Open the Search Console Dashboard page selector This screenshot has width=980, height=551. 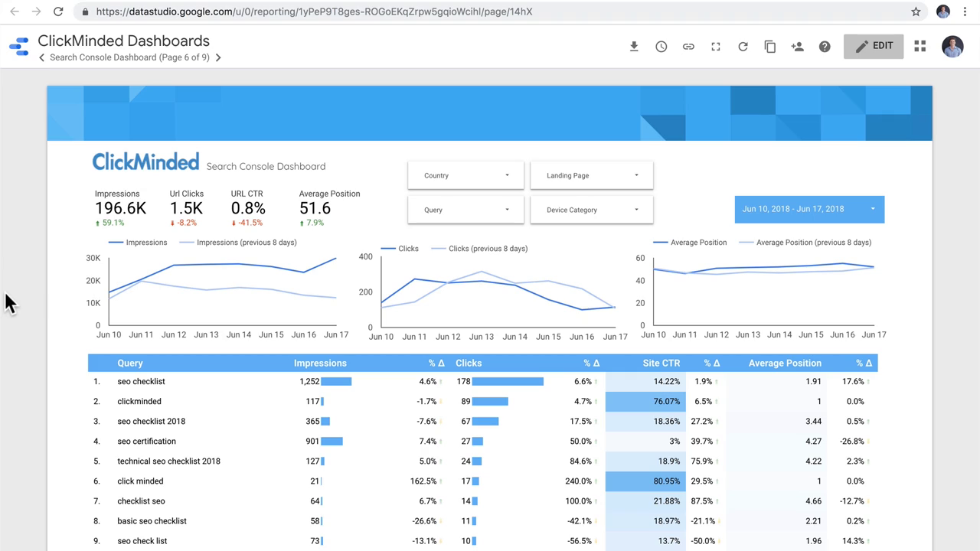click(x=129, y=57)
